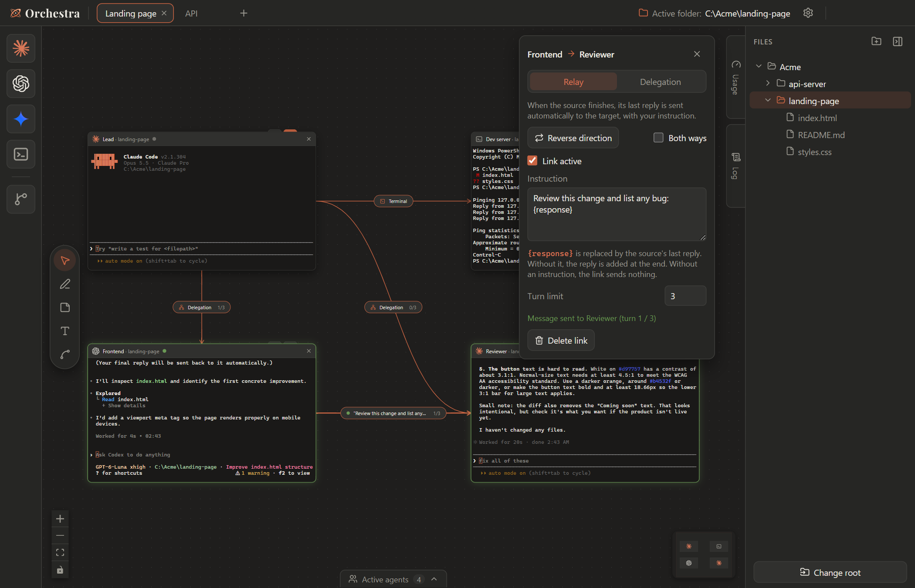Viewport: 915px width, 588px height.
Task: Toggle the canvas lock icon
Action: (60, 570)
